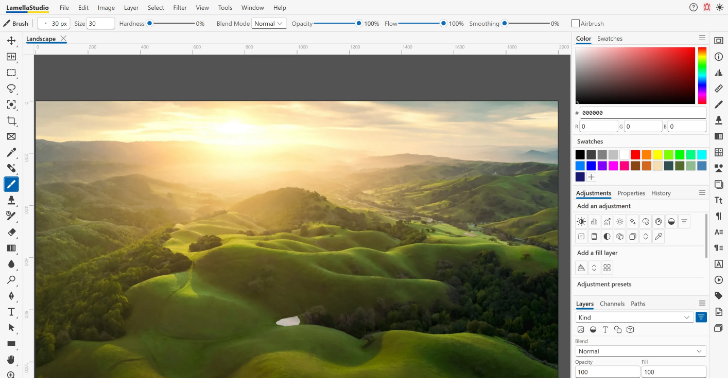Open the Histogram panel icon
This screenshot has width=728, height=378.
(x=719, y=72)
